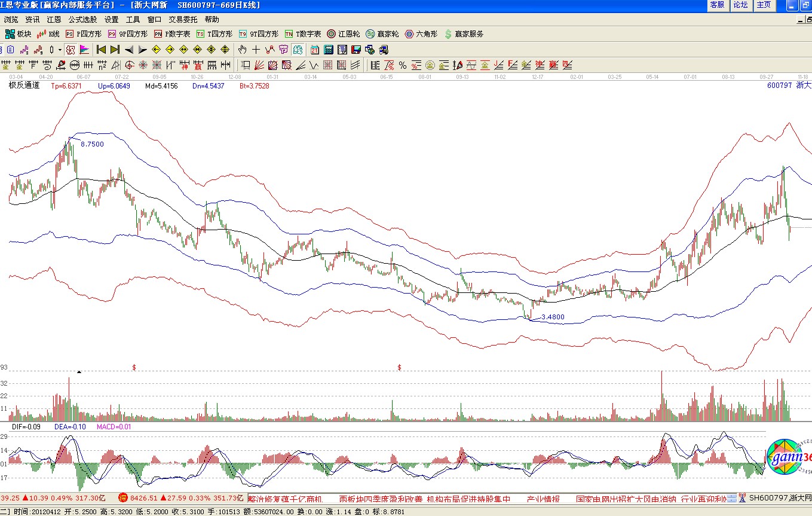812x516 pixels.
Task: Click the 论坛 forum button
Action: [x=740, y=5]
